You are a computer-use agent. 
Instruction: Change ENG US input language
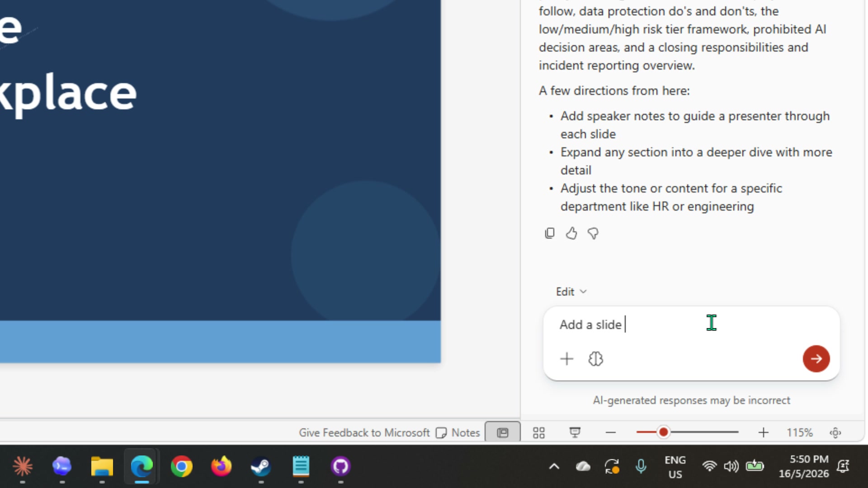(x=675, y=467)
